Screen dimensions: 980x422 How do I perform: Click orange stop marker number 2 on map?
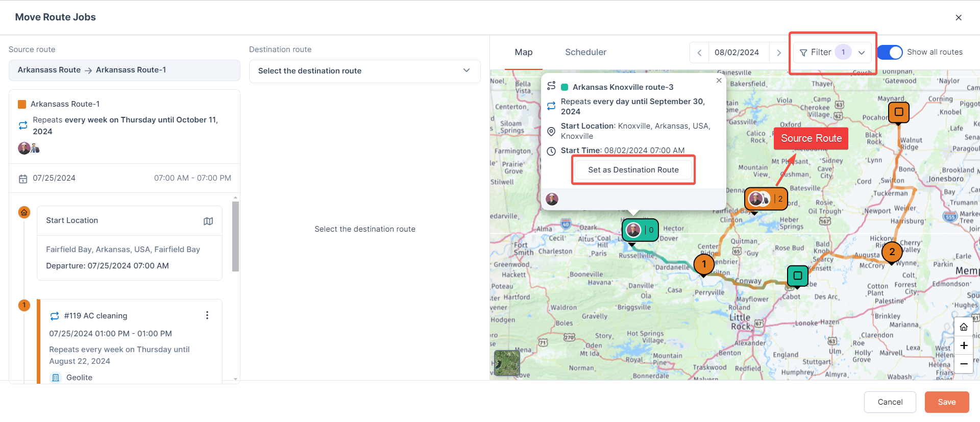pos(892,252)
